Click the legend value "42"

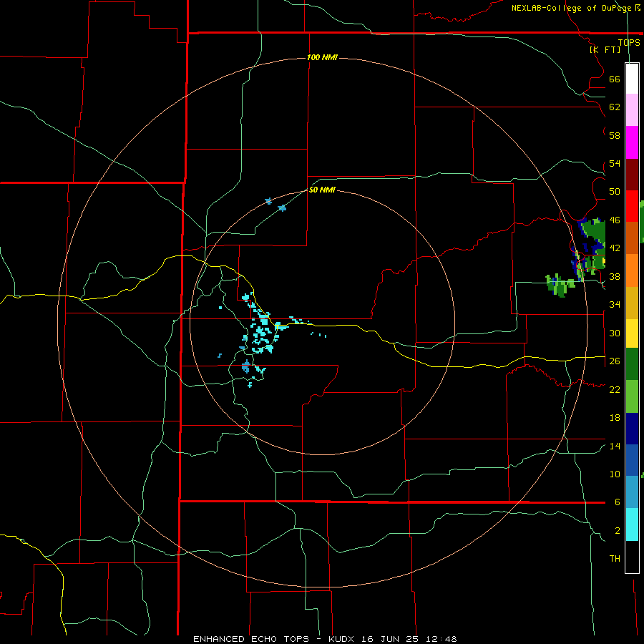coord(615,248)
